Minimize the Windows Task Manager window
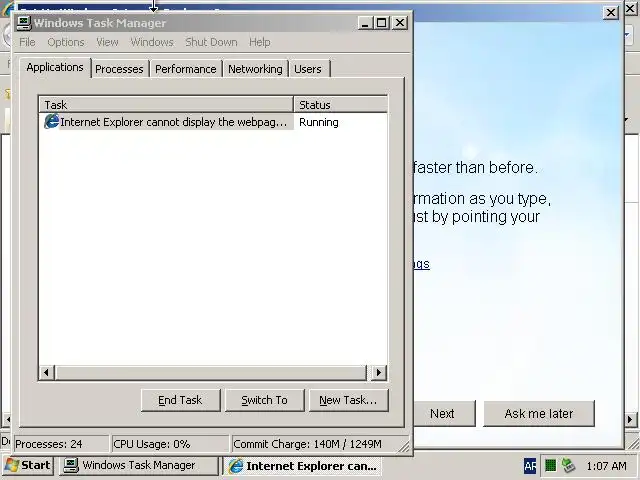 365,23
